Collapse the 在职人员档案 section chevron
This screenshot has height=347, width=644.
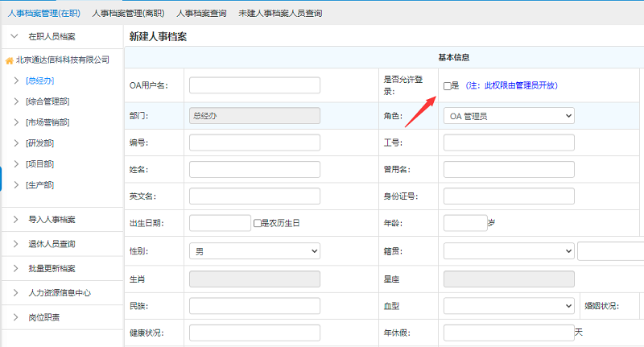pyautogui.click(x=16, y=36)
